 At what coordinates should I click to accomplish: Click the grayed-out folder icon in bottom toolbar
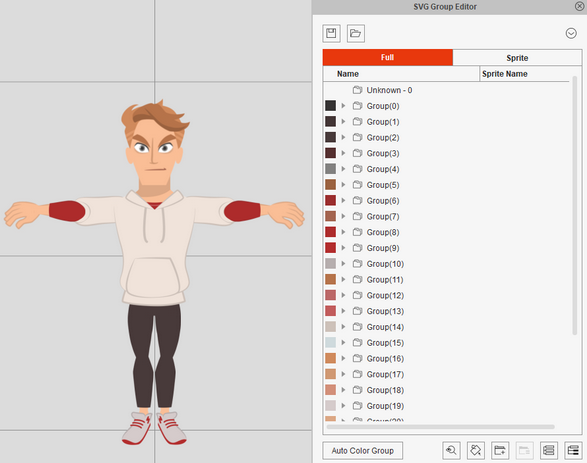click(x=524, y=450)
